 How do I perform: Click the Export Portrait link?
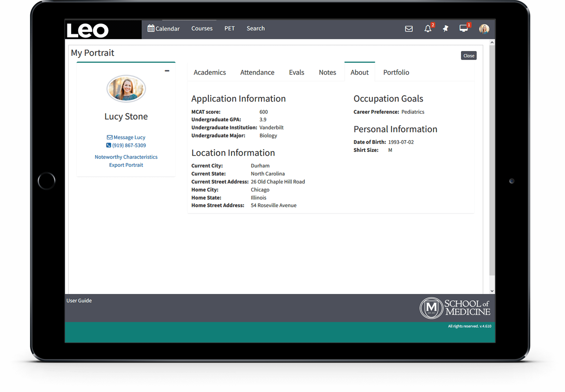(126, 165)
